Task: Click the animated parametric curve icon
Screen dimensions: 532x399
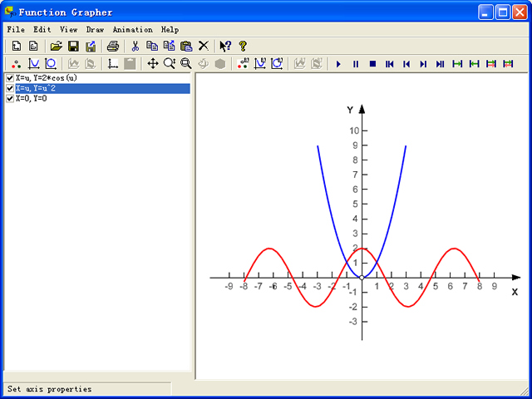Action: [277, 63]
